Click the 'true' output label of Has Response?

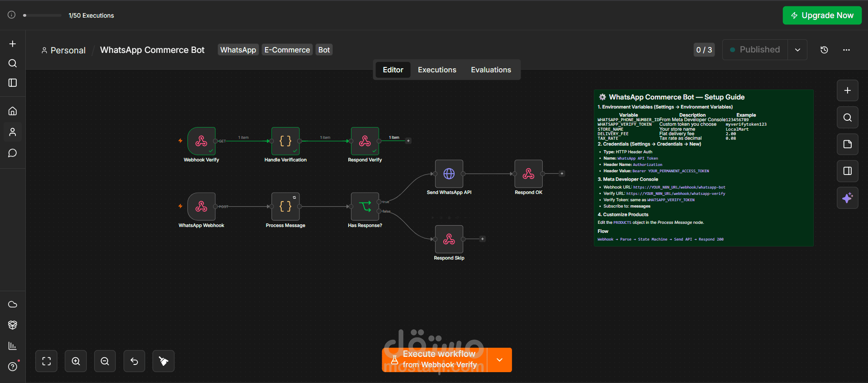(x=385, y=202)
